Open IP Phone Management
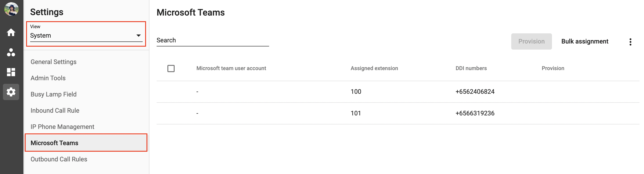 (62, 127)
